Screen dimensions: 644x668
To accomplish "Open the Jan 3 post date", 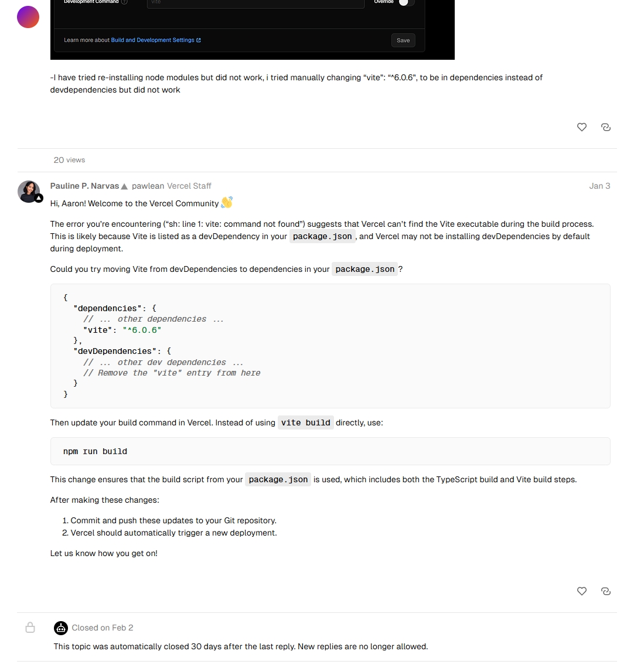I will tap(599, 186).
